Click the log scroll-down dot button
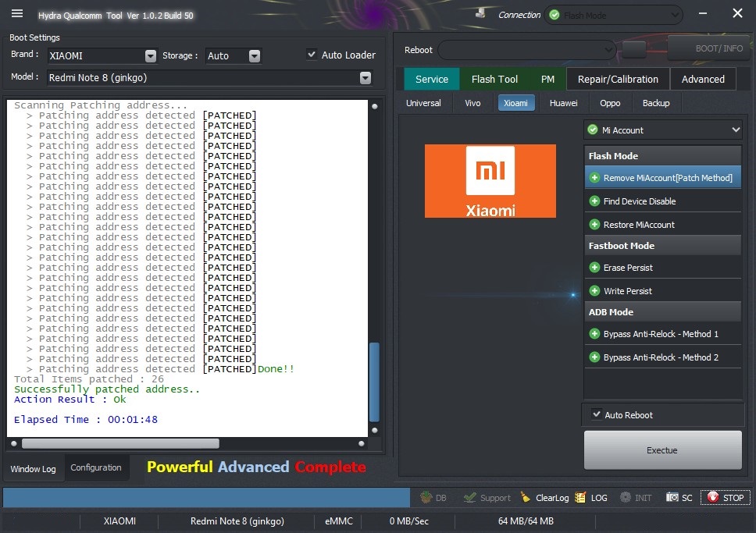This screenshot has height=533, width=756. 375,430
